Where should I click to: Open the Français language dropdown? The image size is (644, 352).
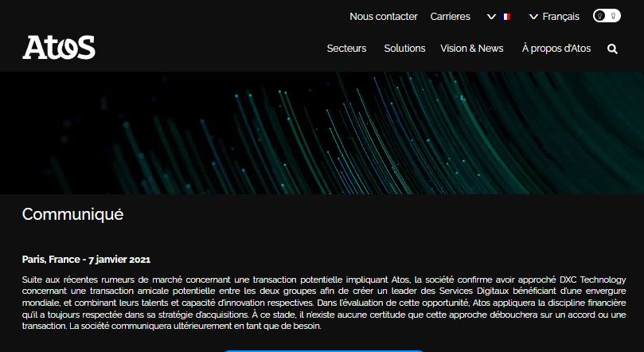click(555, 17)
